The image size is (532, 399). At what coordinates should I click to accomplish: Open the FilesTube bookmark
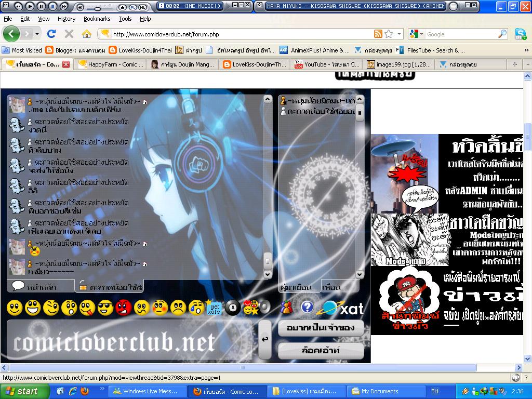point(431,50)
